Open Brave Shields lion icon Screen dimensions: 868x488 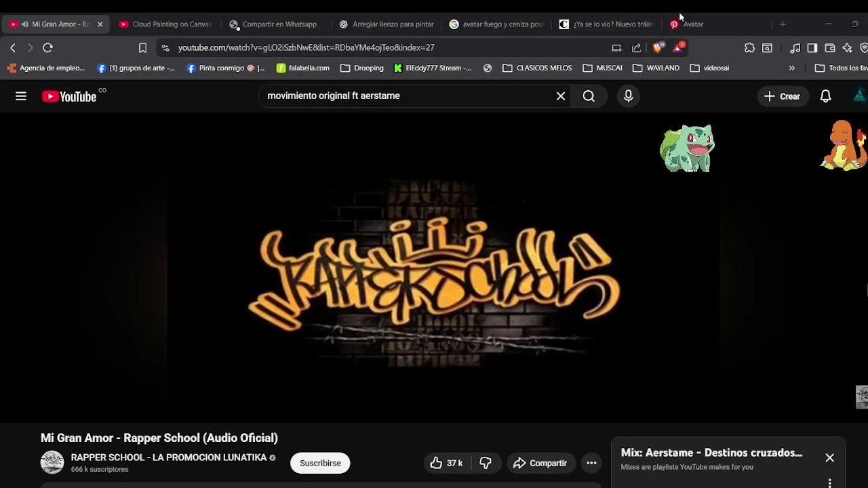click(x=657, y=47)
